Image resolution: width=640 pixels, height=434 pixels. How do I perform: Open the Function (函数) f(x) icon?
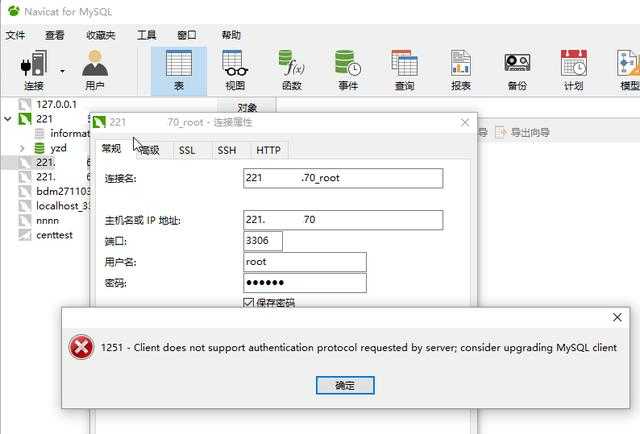click(291, 63)
